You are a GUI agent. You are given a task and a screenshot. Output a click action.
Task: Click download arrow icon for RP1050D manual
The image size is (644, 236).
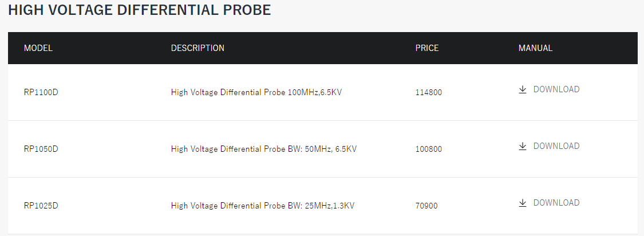coord(523,147)
